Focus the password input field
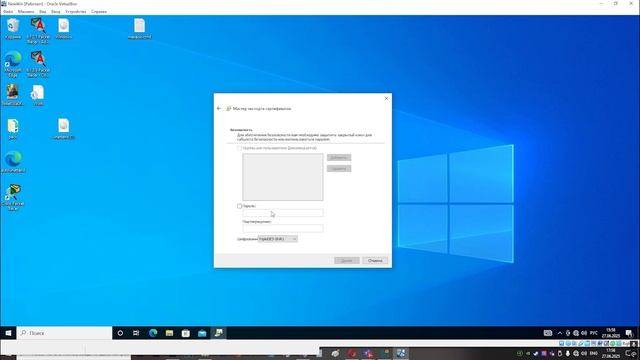 283,213
